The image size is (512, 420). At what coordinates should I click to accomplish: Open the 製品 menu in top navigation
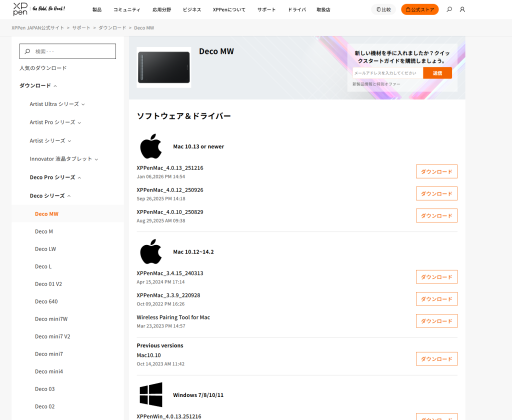[x=97, y=9]
